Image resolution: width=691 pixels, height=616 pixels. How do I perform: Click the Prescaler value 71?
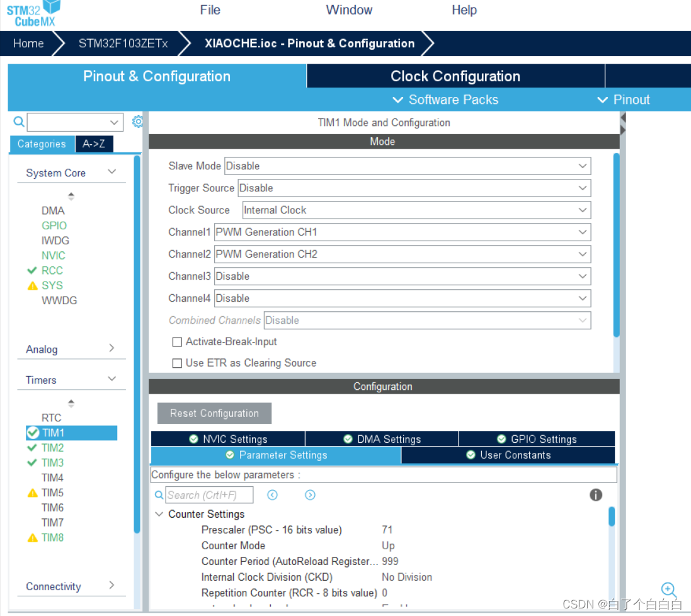click(x=387, y=530)
